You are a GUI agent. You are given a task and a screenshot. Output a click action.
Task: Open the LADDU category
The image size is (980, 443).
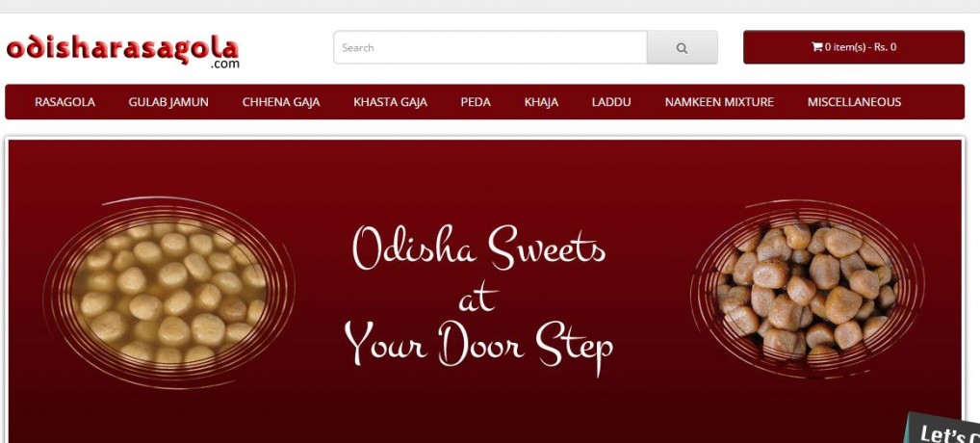[x=611, y=102]
